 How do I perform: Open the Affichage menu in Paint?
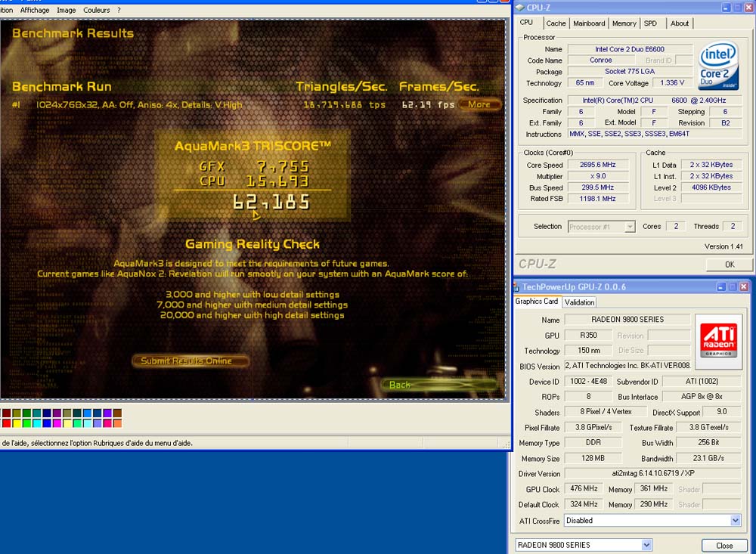pos(35,10)
